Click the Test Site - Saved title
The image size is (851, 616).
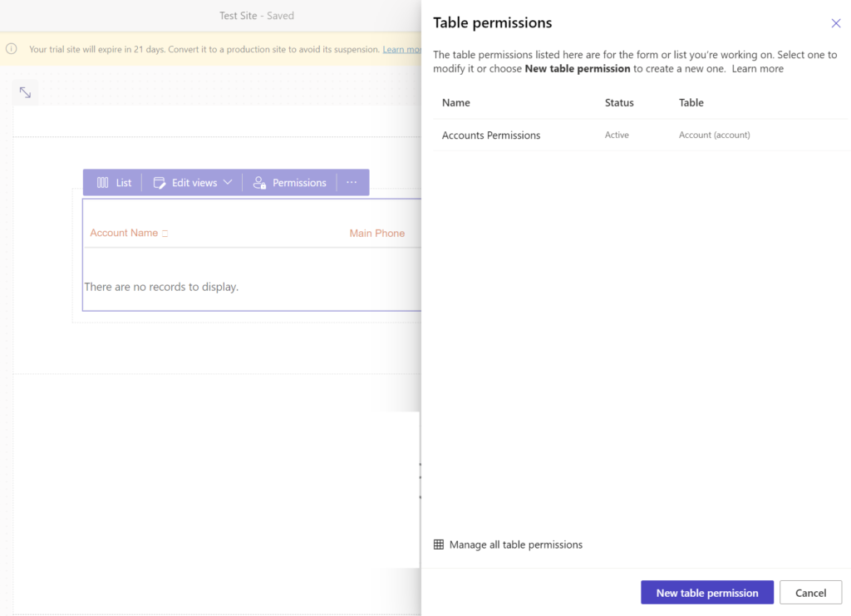coord(256,16)
